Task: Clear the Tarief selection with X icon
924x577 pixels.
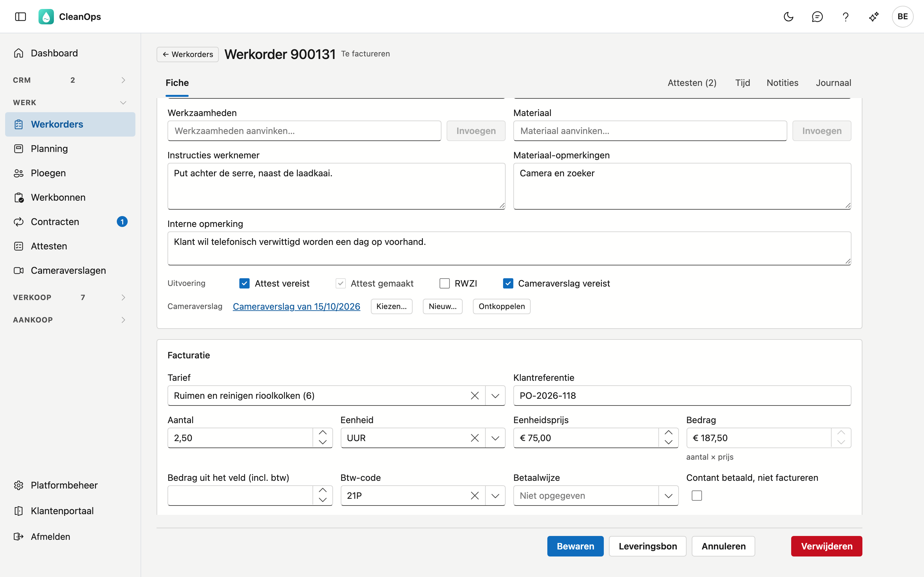Action: pos(475,395)
